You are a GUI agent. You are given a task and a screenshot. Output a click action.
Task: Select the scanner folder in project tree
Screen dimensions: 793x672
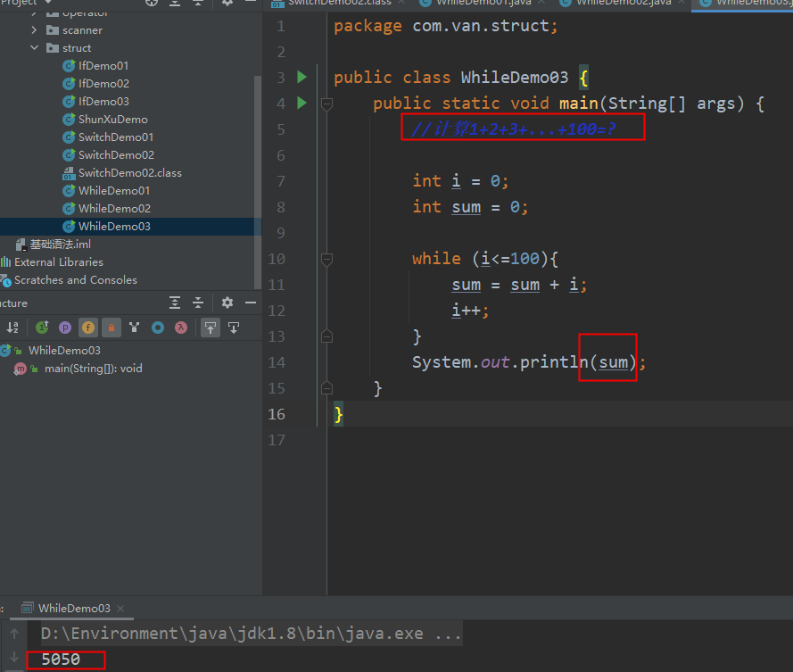pyautogui.click(x=82, y=30)
